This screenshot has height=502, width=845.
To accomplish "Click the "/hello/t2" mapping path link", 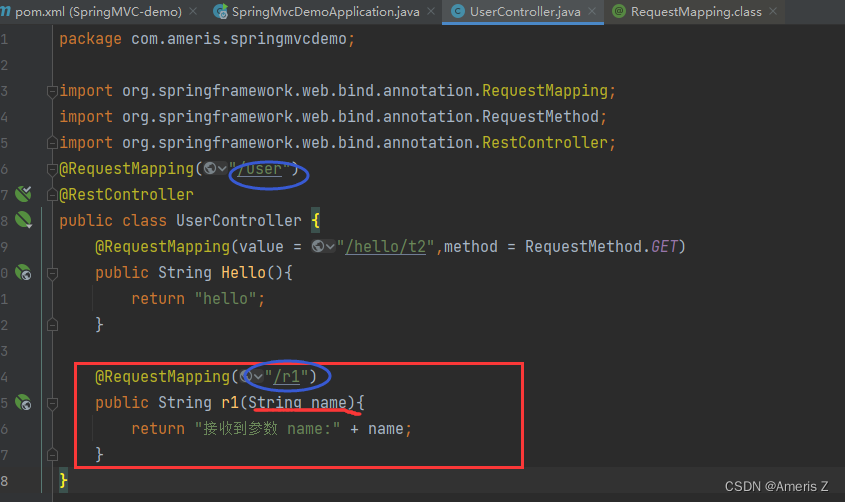I will point(385,247).
